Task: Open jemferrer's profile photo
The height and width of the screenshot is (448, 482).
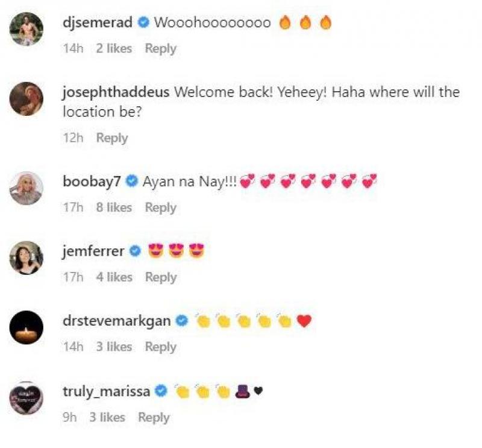Action: coord(27,257)
